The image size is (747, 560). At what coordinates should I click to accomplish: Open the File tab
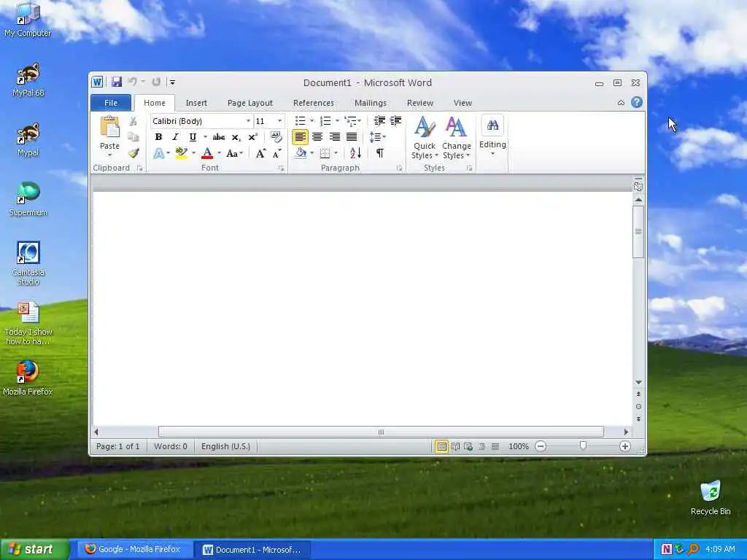click(111, 103)
